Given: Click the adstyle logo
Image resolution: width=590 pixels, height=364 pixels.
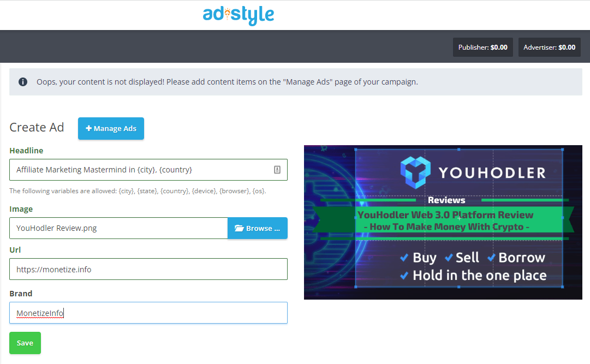Looking at the screenshot, I should pos(238,15).
